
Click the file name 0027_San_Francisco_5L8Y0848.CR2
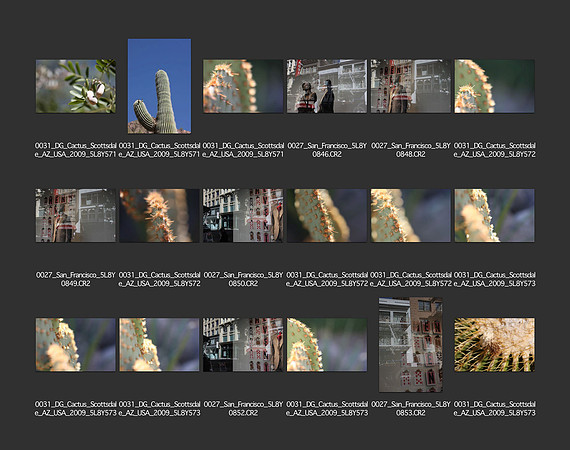coord(411,150)
